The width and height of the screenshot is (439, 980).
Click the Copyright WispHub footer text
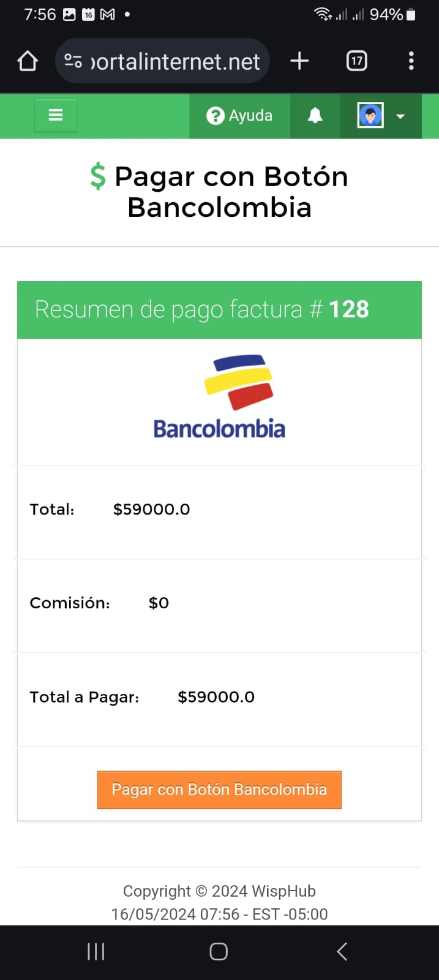click(x=219, y=891)
